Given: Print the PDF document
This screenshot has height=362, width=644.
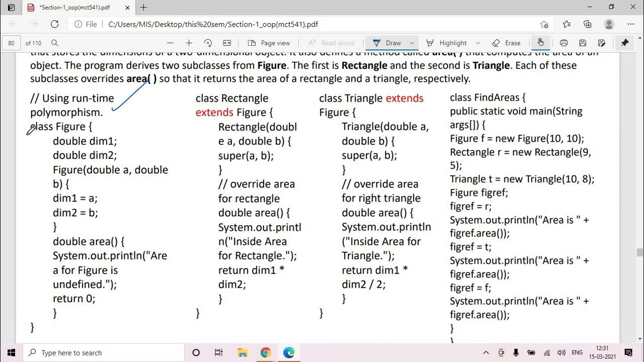Looking at the screenshot, I should pos(563,43).
